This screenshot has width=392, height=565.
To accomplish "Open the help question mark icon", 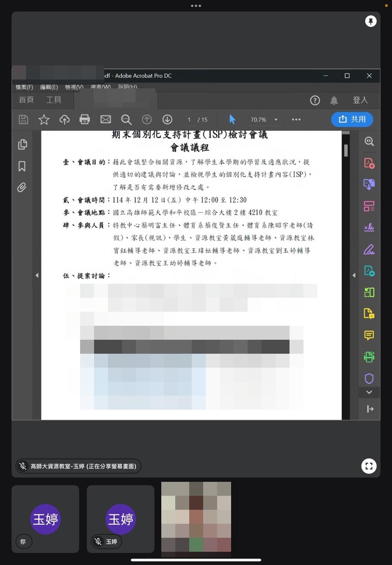I will 315,101.
